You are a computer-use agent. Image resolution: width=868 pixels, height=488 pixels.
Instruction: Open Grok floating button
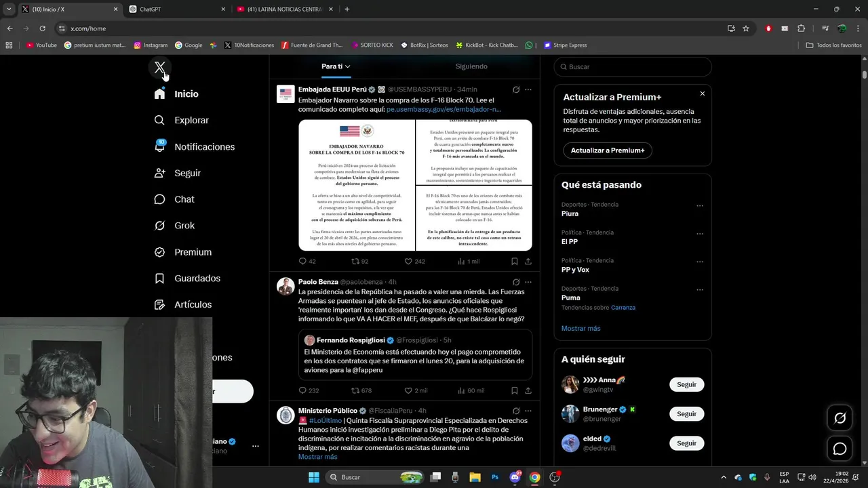840,418
